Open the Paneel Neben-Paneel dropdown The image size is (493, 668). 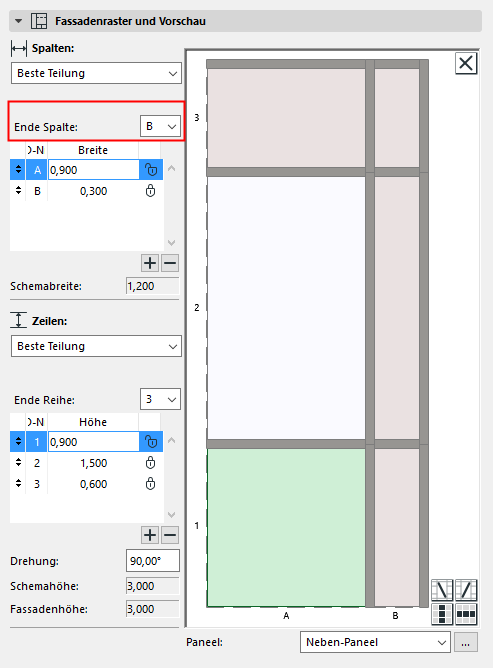click(x=375, y=642)
